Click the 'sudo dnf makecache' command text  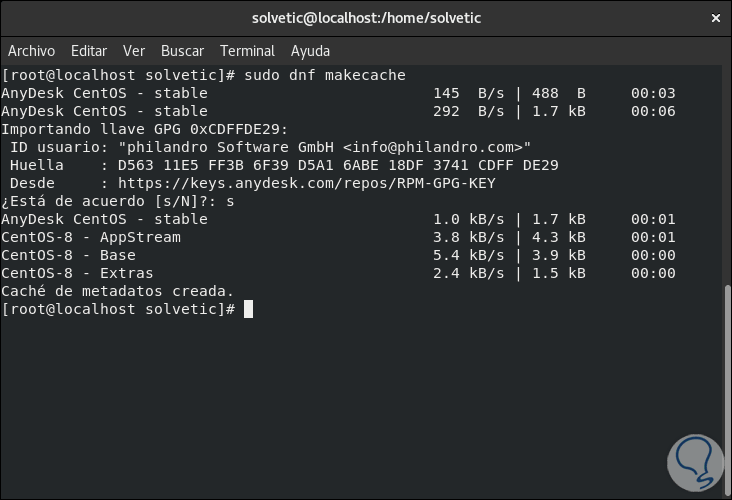click(325, 75)
